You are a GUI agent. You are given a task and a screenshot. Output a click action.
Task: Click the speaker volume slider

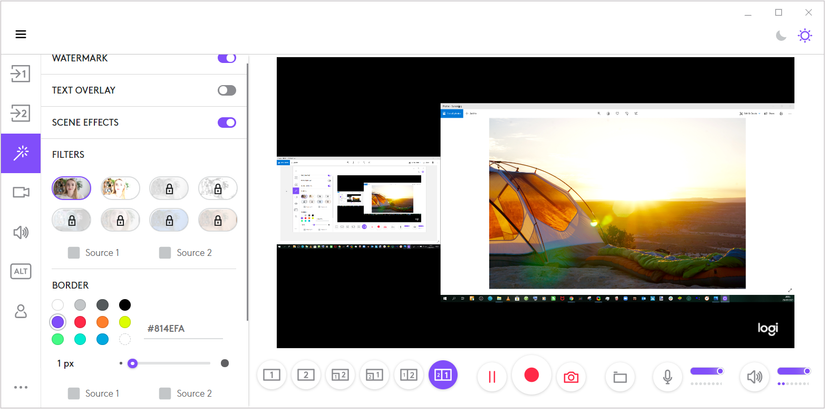tap(793, 371)
